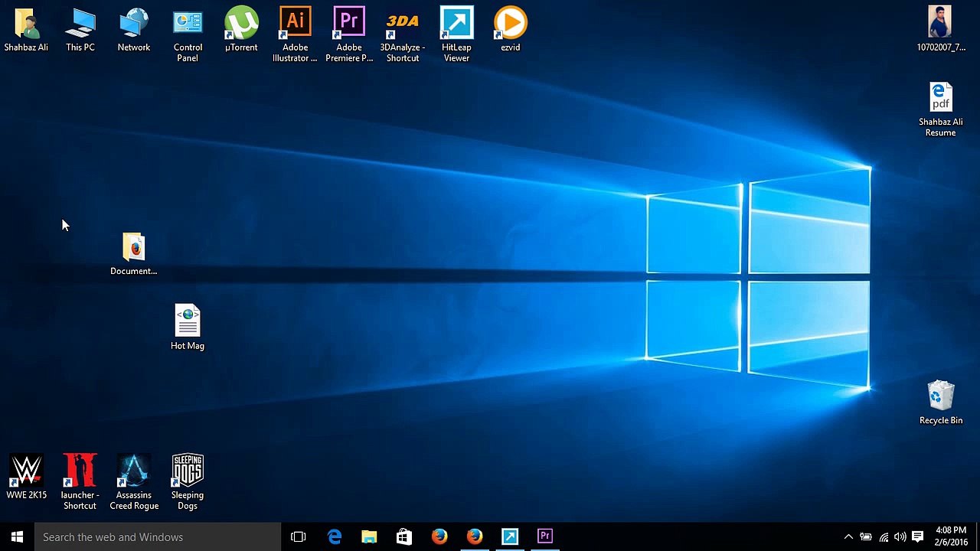The width and height of the screenshot is (980, 551).
Task: Select the ezvid desktop shortcut
Action: (x=511, y=30)
